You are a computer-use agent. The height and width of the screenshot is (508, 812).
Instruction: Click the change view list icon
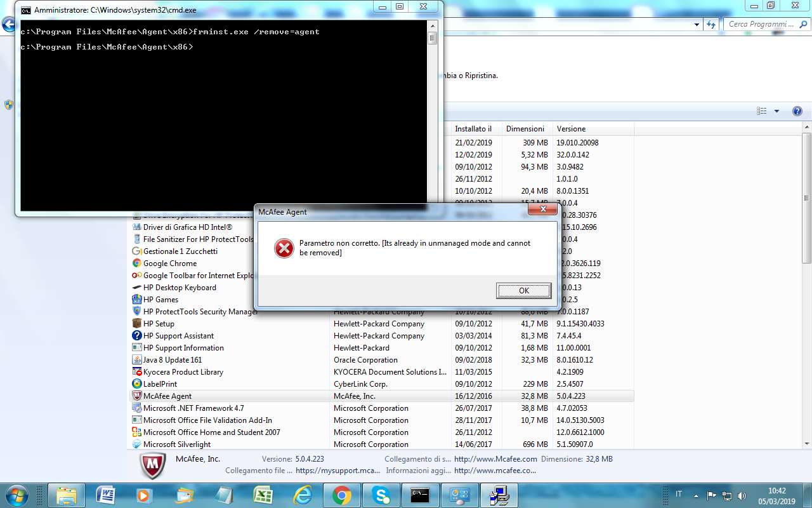[762, 111]
